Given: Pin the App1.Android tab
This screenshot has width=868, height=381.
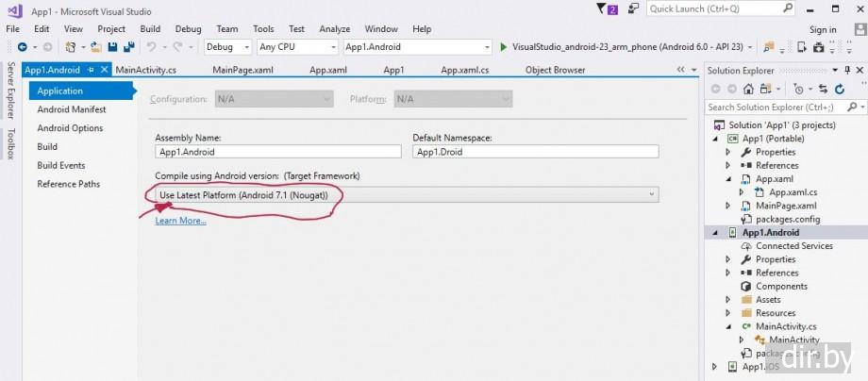Looking at the screenshot, I should 92,70.
